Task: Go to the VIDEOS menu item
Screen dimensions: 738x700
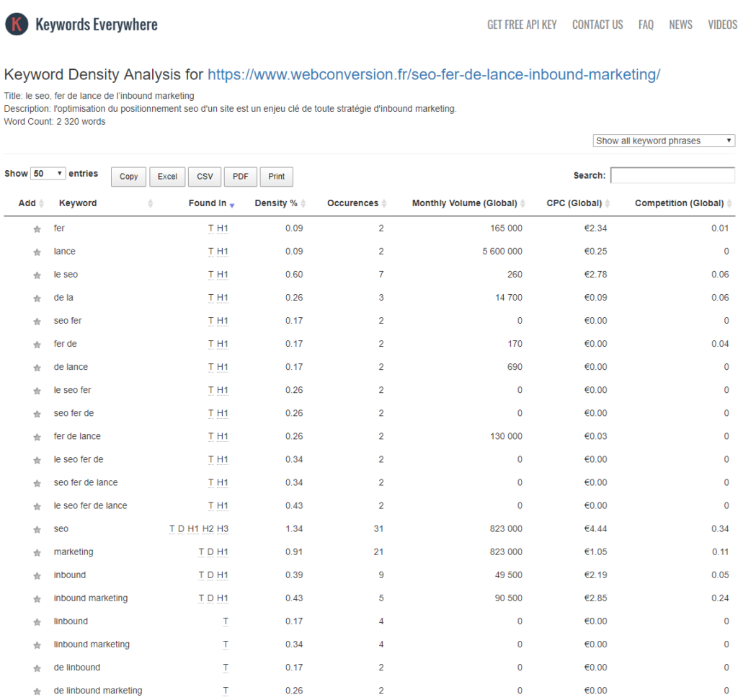Action: [722, 25]
